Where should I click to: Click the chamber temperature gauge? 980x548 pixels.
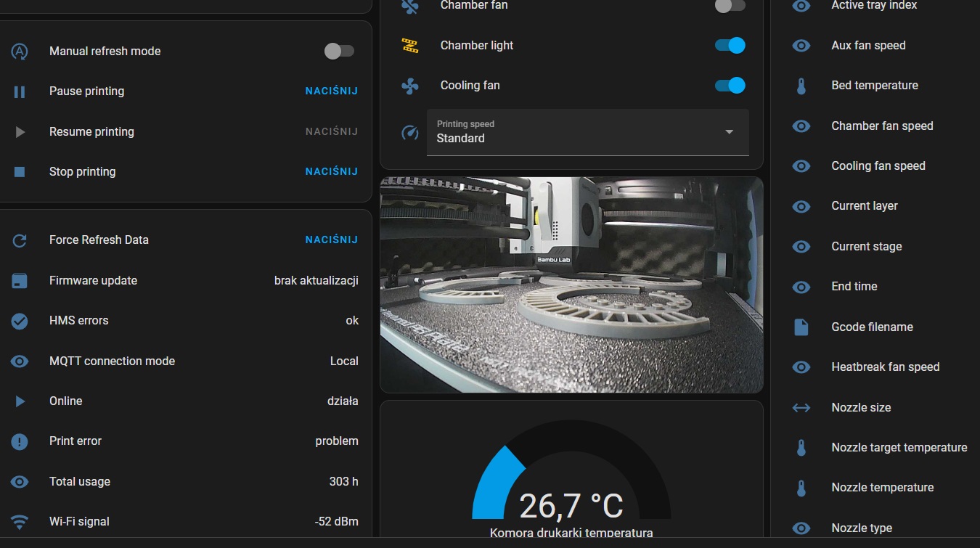[571, 479]
